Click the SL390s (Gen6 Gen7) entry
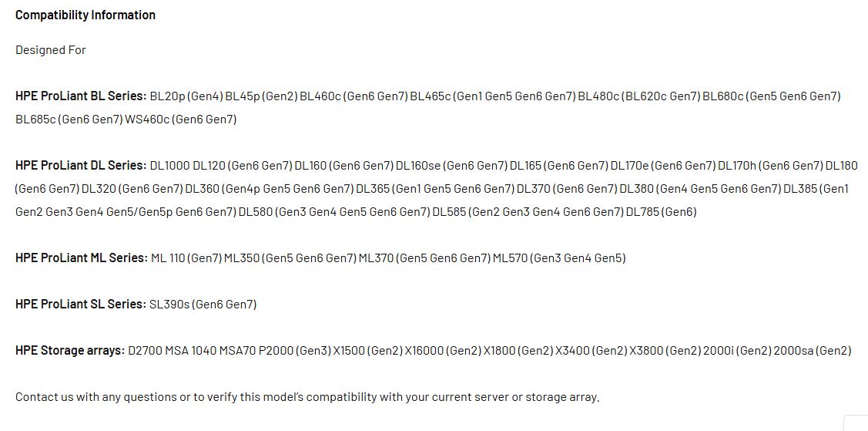This screenshot has width=868, height=431. 203,304
